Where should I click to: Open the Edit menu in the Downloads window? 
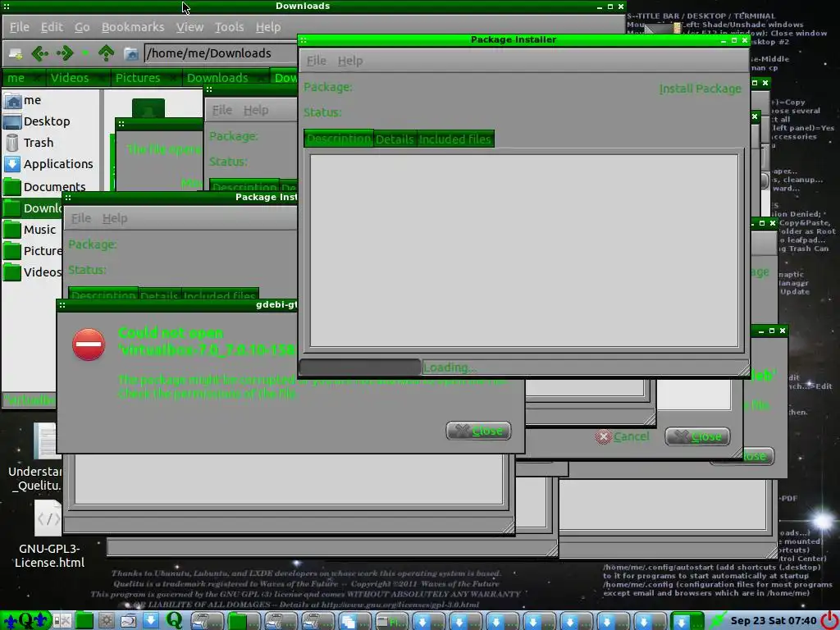coord(52,27)
